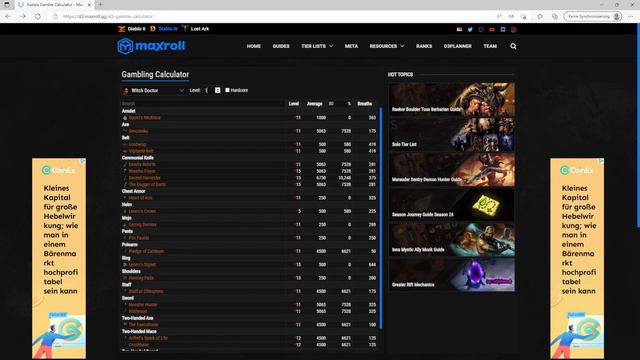Open Meta in navigation

pyautogui.click(x=351, y=46)
